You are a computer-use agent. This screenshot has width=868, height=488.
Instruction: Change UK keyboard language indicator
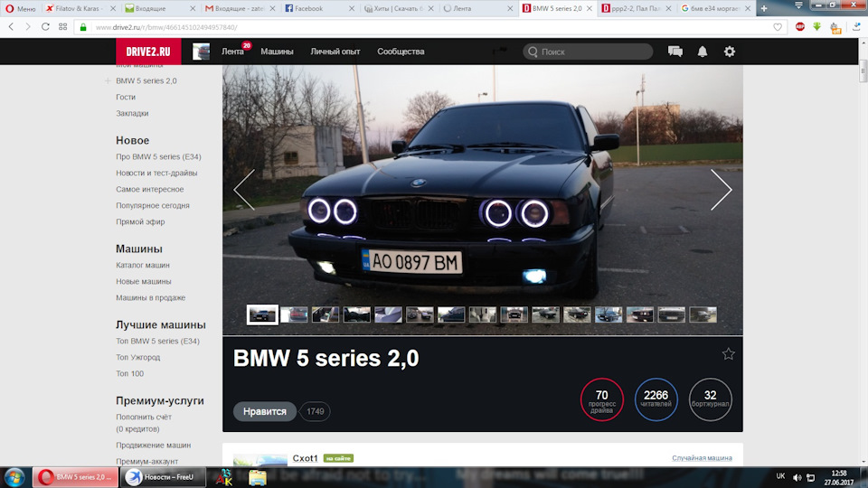pos(780,476)
